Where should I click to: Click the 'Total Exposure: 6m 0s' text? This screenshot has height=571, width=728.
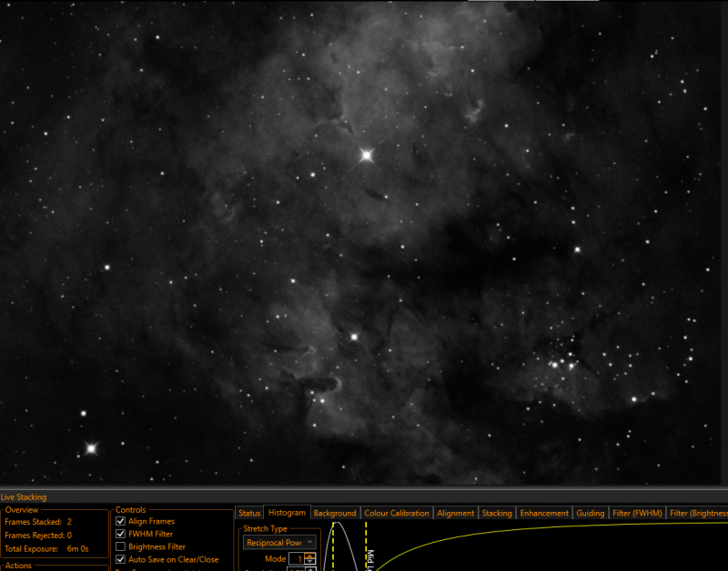(x=46, y=549)
